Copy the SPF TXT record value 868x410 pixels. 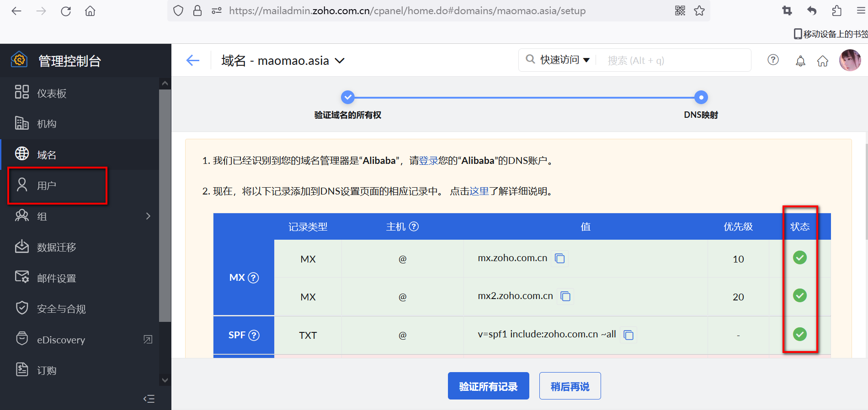pos(628,335)
